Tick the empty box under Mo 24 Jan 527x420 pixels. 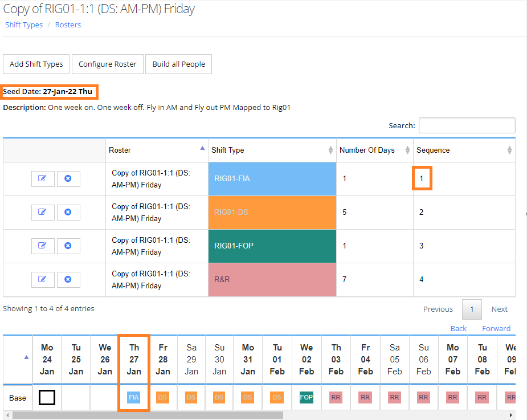[47, 397]
